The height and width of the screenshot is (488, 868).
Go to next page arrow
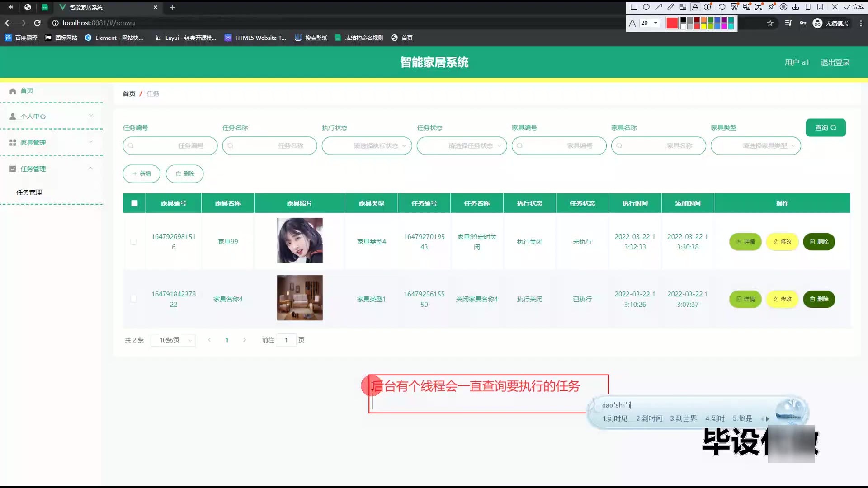click(x=245, y=340)
